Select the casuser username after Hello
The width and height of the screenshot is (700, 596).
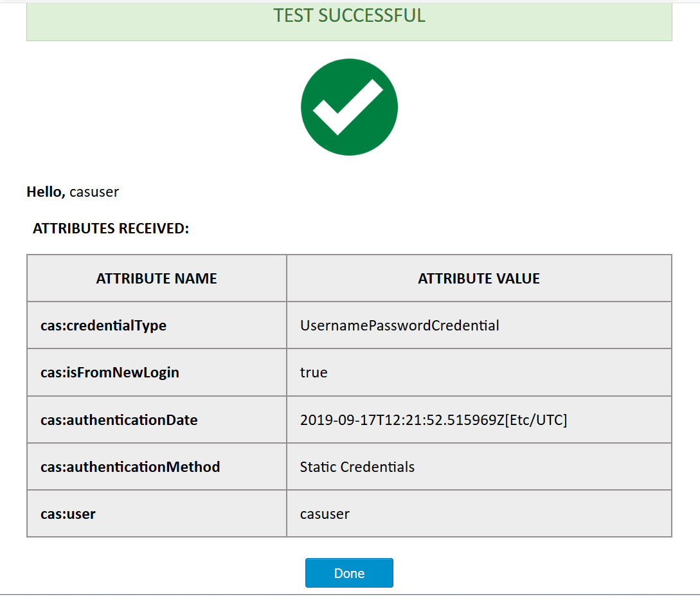point(94,192)
